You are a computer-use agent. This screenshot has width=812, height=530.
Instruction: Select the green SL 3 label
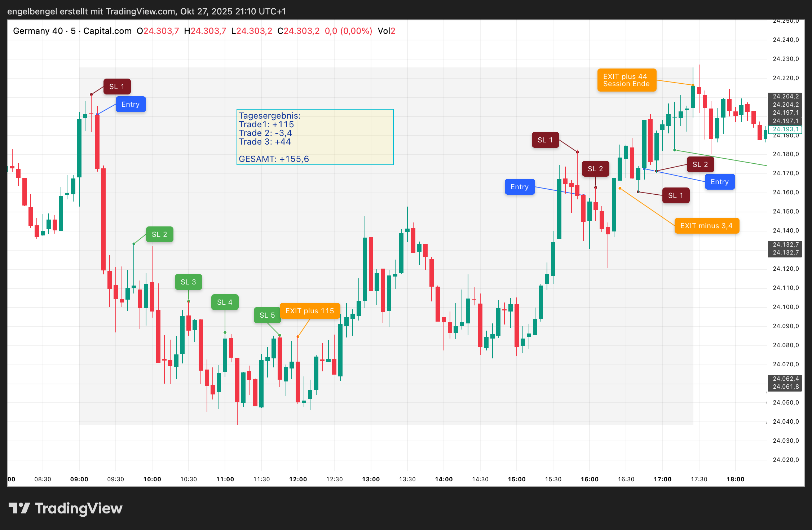point(188,282)
